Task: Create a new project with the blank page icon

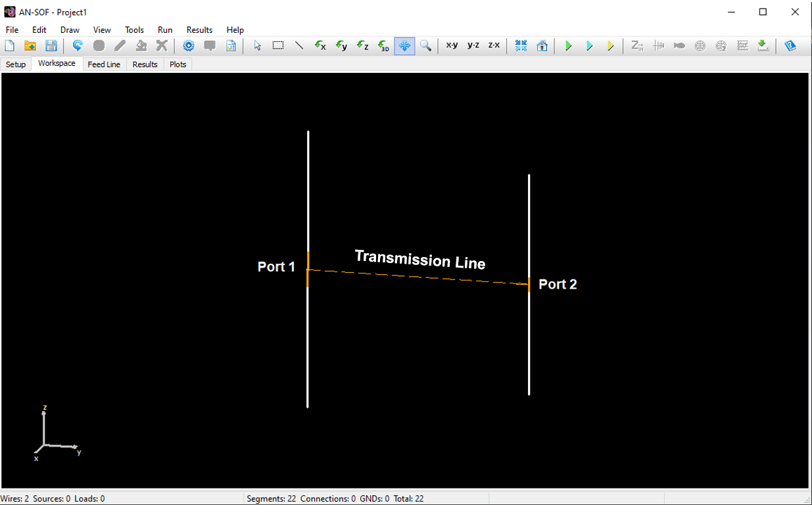Action: [x=10, y=45]
